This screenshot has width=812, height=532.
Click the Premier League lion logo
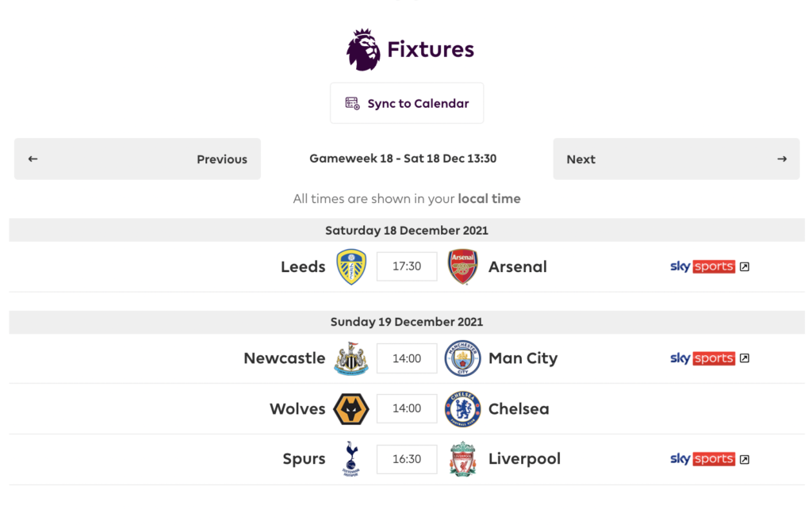tap(363, 49)
